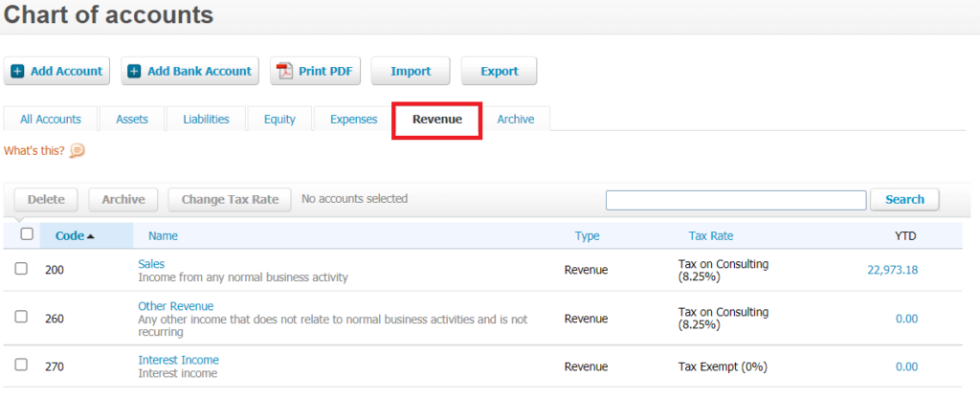Go to the Archive tab
980x398 pixels.
point(516,120)
